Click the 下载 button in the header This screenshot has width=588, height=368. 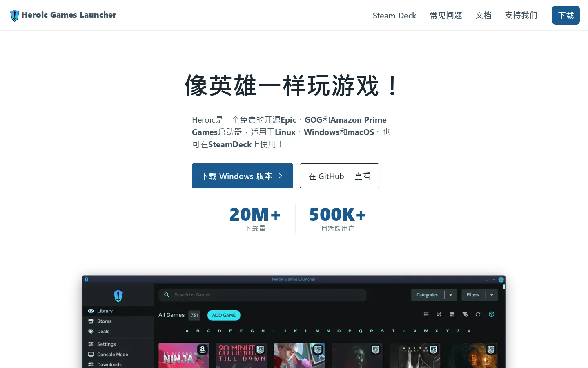[566, 15]
